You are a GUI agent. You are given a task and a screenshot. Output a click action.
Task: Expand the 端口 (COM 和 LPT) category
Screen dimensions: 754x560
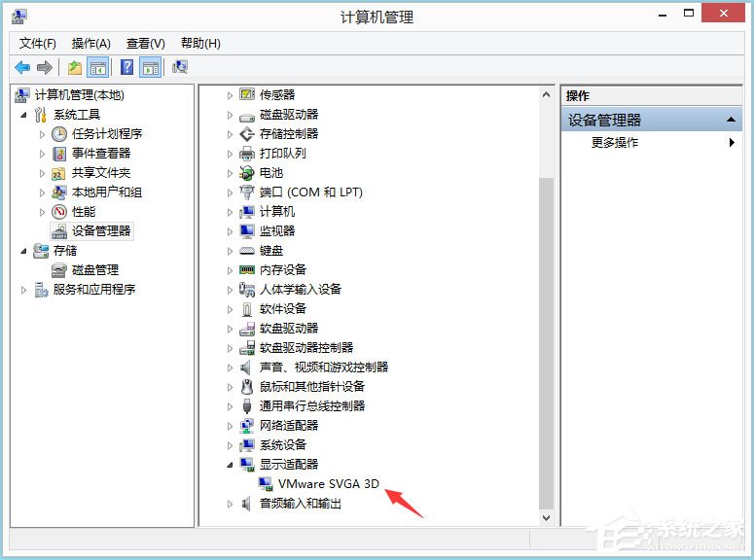[230, 192]
